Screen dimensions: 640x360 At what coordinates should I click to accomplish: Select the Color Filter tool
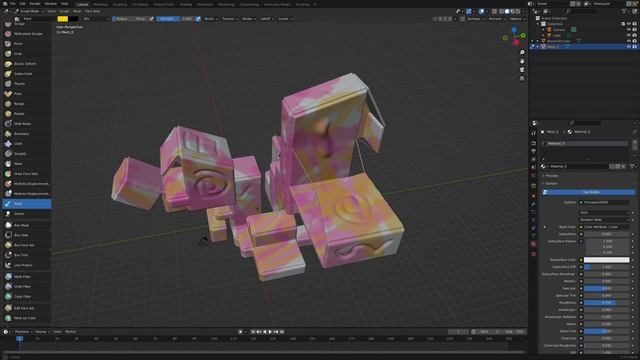[27, 297]
